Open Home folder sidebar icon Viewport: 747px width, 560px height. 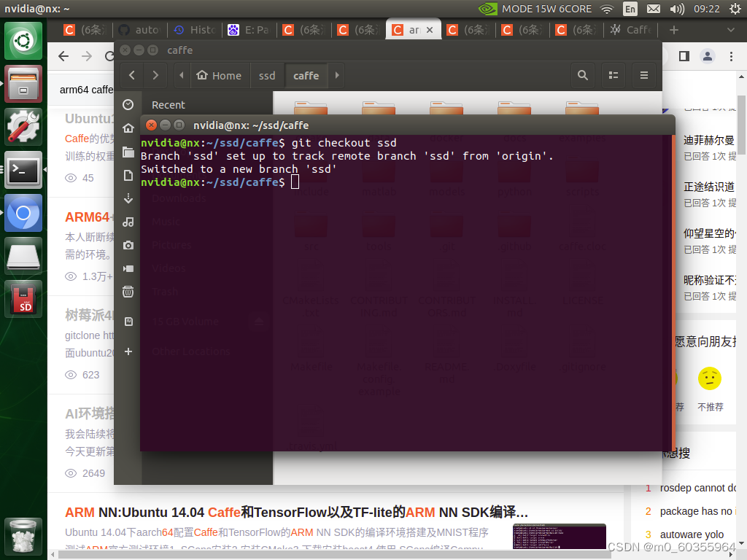click(x=128, y=128)
